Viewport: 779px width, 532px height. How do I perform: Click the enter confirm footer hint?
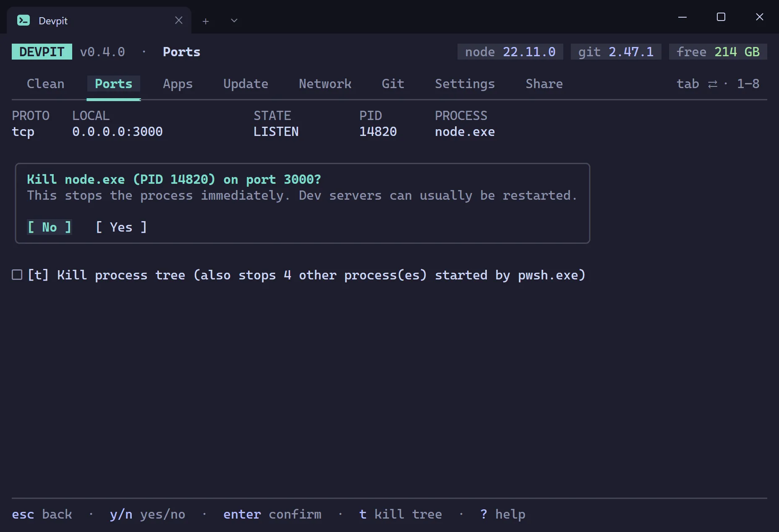(272, 514)
